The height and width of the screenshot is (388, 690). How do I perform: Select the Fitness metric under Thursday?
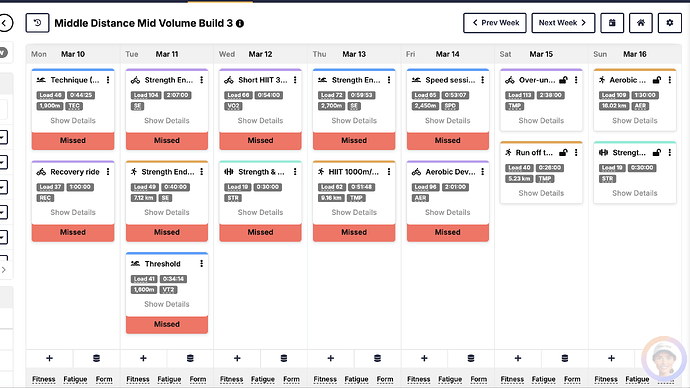pos(325,379)
